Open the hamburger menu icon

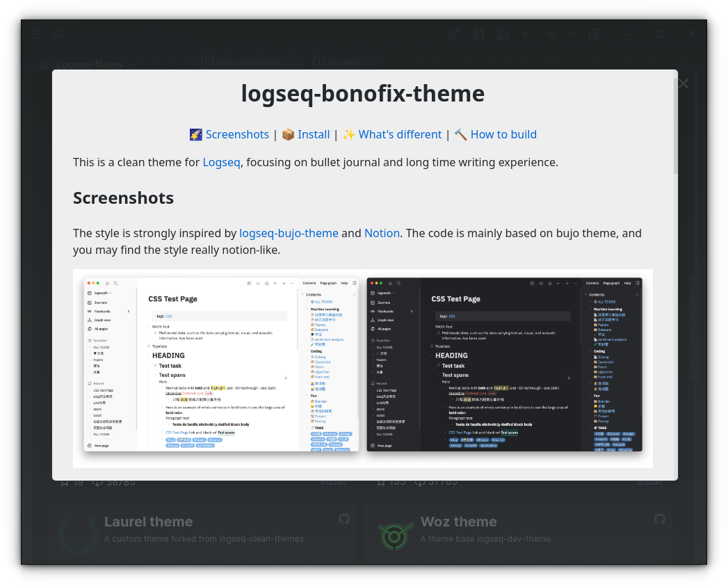click(x=36, y=33)
